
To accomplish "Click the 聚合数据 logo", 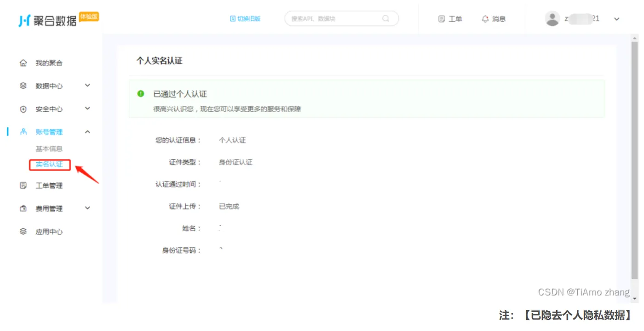I will (47, 21).
